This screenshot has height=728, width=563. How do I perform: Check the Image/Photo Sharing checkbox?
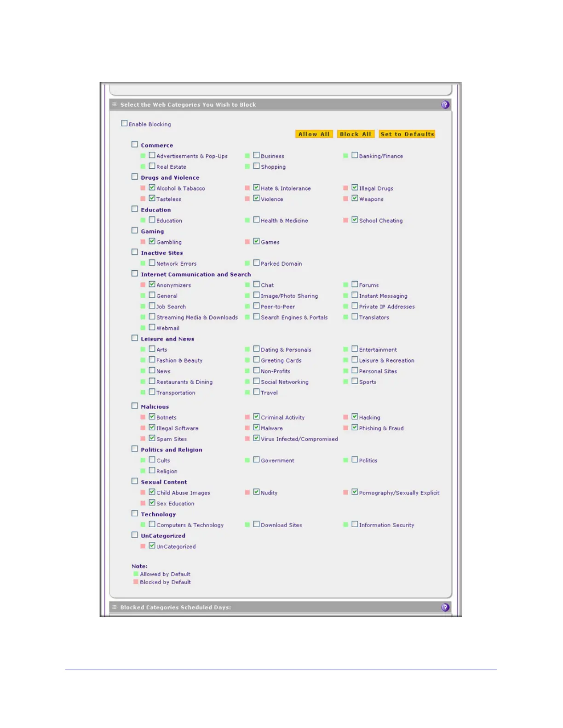257,295
